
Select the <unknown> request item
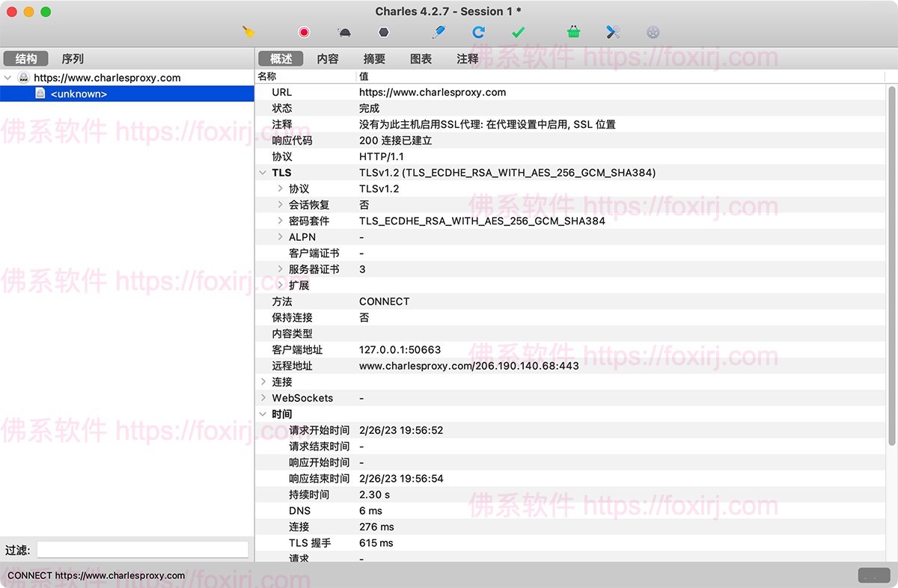pos(79,94)
